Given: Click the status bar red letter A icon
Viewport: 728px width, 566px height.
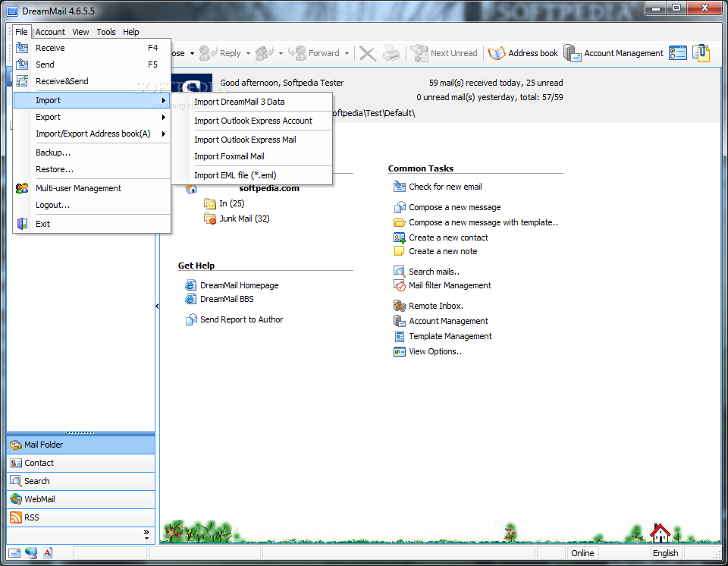Looking at the screenshot, I should pyautogui.click(x=47, y=552).
